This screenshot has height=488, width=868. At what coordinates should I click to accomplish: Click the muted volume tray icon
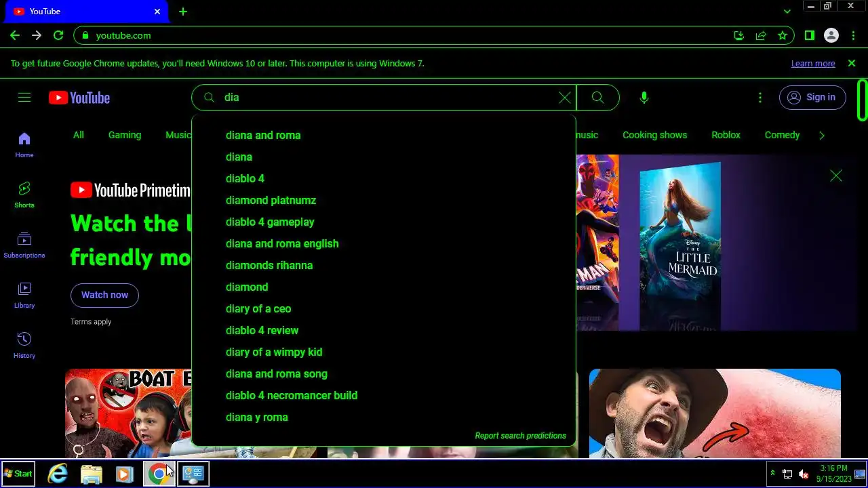(x=804, y=474)
